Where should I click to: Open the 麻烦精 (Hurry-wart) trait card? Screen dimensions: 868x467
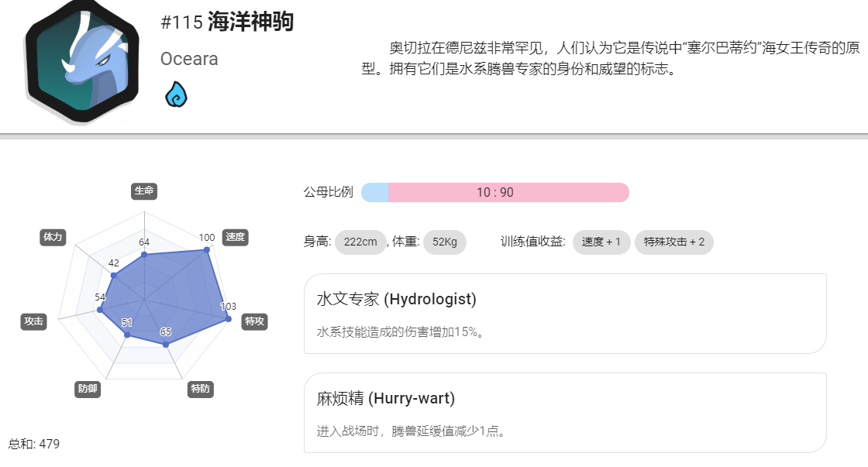pyautogui.click(x=565, y=413)
